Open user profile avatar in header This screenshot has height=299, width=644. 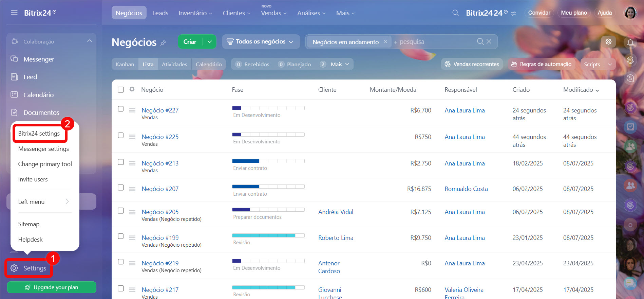point(630,13)
